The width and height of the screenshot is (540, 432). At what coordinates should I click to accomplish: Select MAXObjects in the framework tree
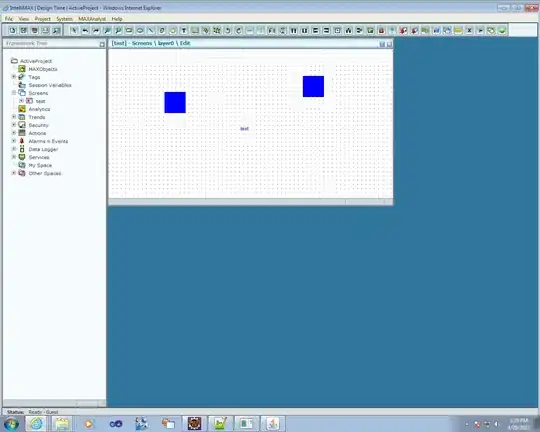pos(43,69)
